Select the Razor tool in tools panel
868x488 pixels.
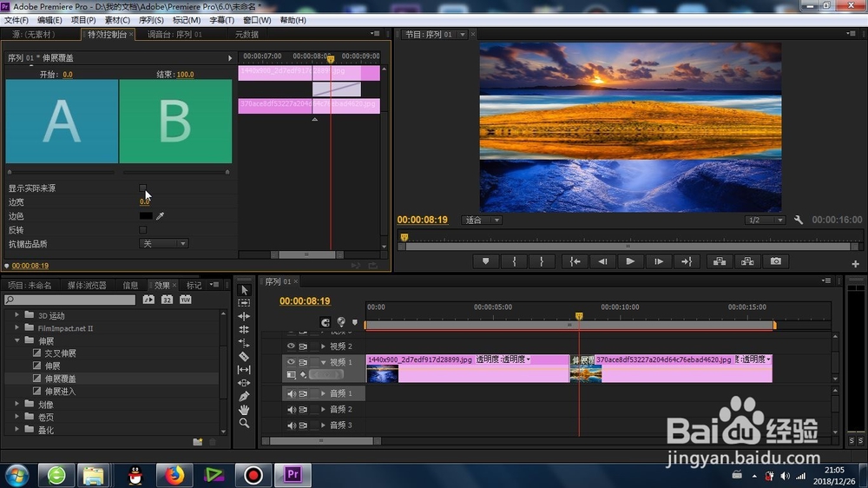coord(244,356)
